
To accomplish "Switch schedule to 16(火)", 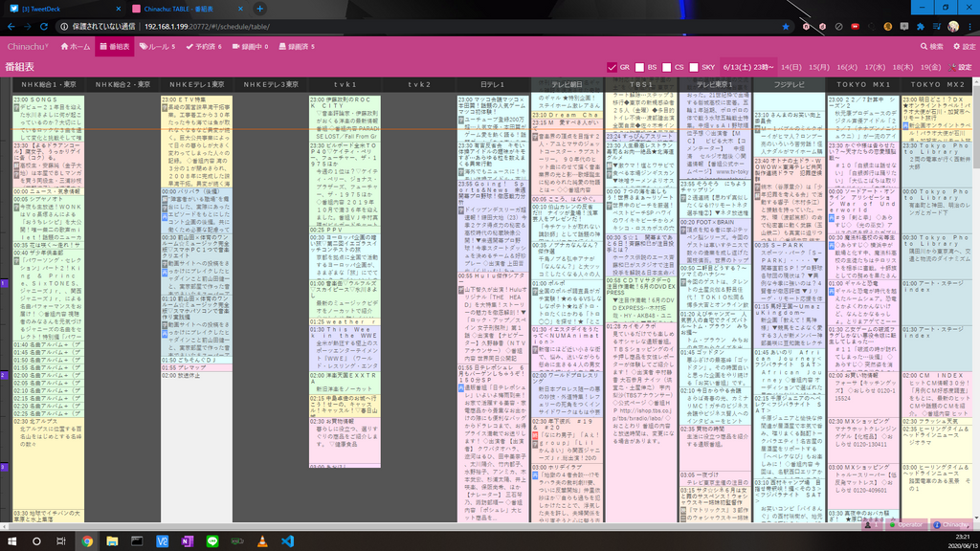I will [x=847, y=68].
